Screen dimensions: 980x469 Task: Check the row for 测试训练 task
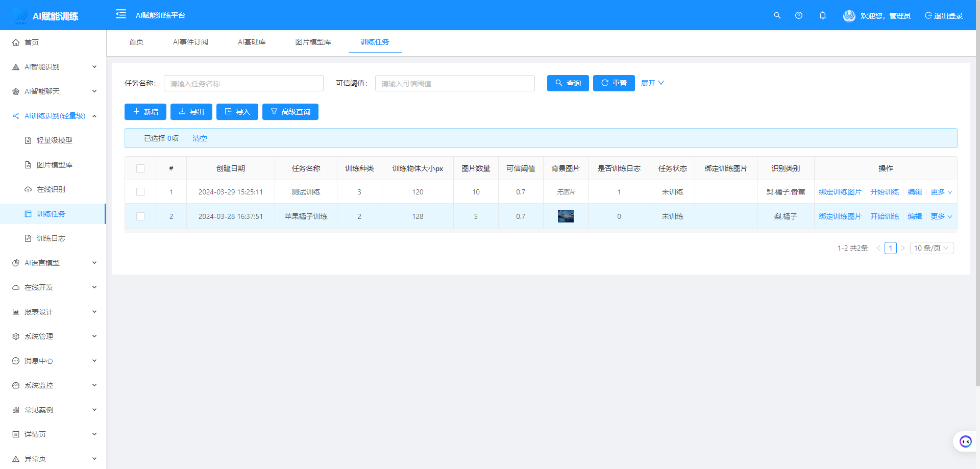(140, 192)
